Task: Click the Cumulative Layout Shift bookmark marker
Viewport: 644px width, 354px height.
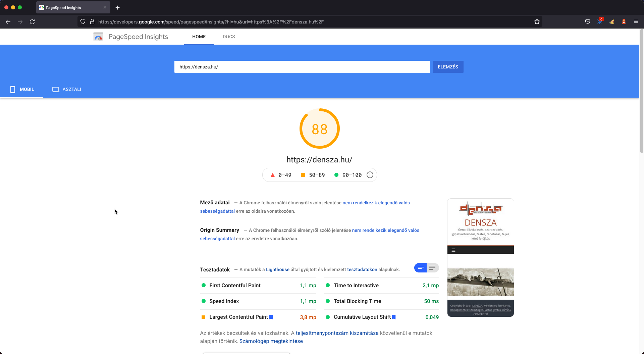Action: point(394,317)
